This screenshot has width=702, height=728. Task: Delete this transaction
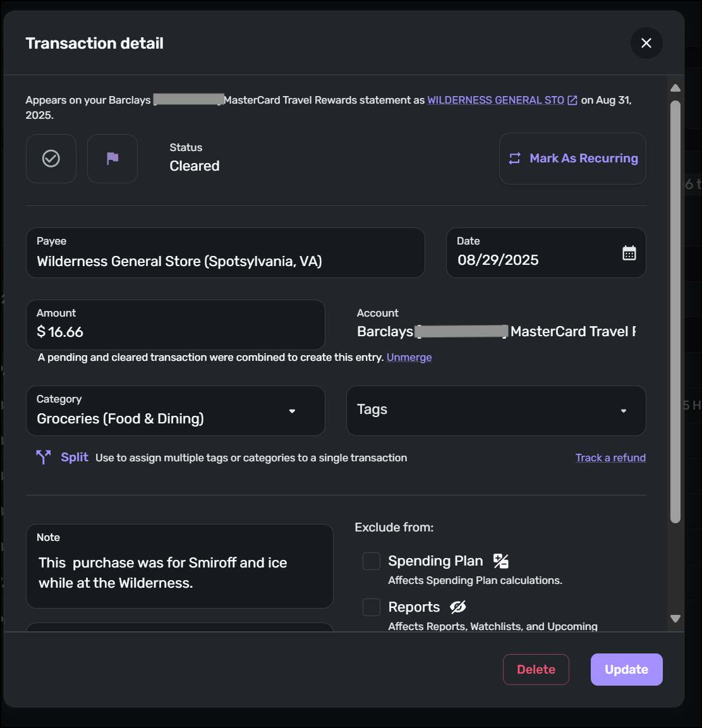(536, 669)
